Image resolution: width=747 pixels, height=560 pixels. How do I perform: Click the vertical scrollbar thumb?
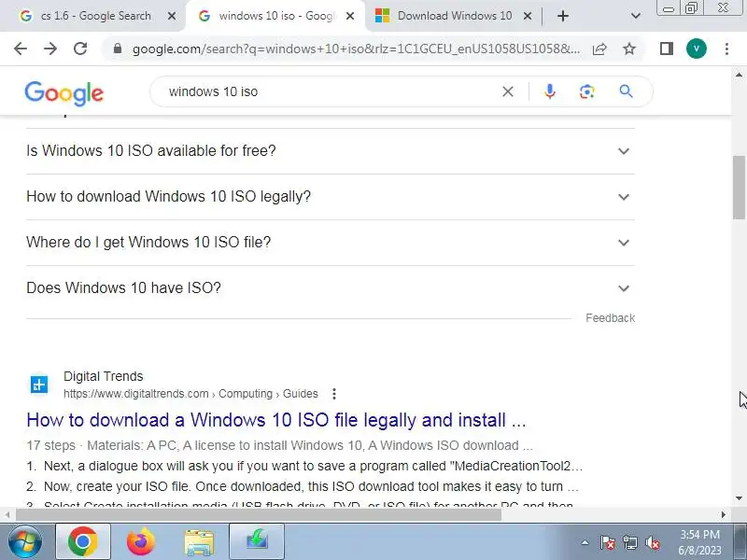pyautogui.click(x=739, y=188)
